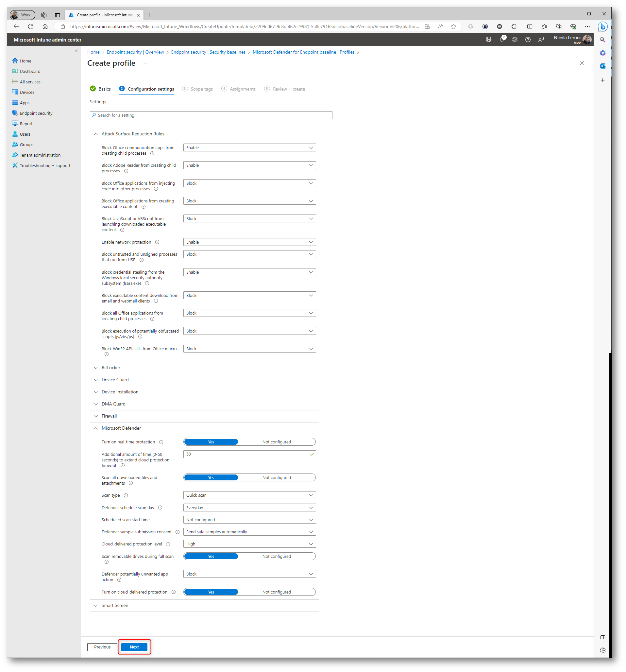Click the Search for a setting field
626x672 pixels.
point(211,115)
